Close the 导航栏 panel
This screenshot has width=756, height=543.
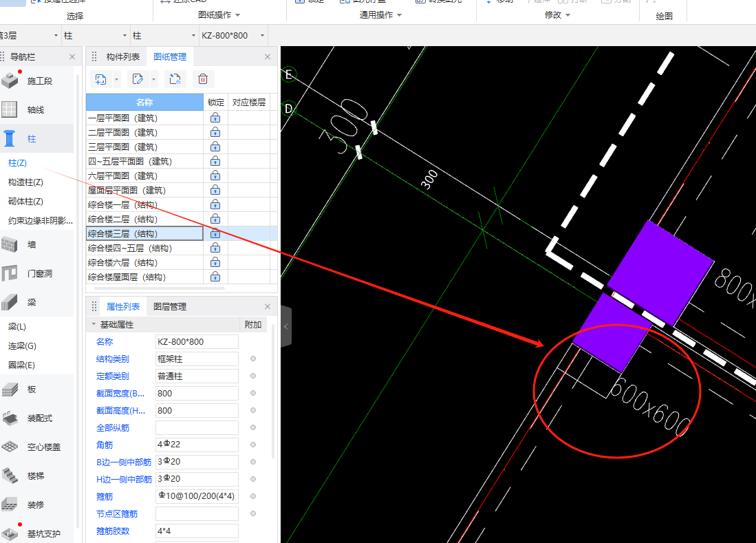72,57
